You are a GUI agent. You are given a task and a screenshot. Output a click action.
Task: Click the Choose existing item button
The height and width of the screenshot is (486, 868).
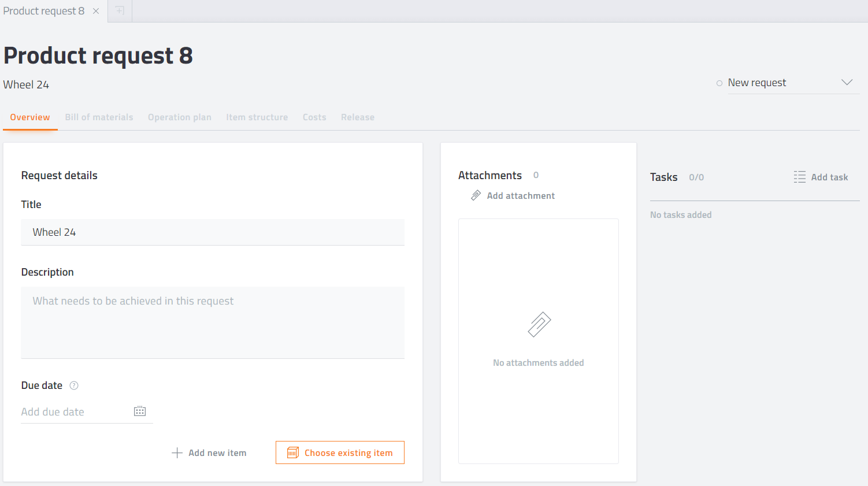click(x=340, y=452)
